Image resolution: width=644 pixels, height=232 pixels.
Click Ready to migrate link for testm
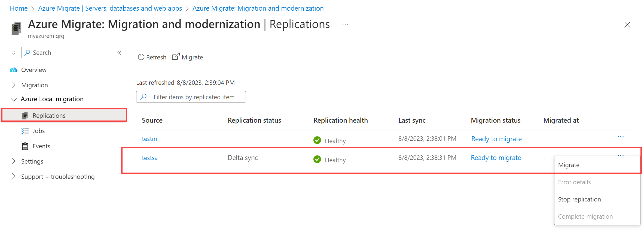(x=496, y=139)
